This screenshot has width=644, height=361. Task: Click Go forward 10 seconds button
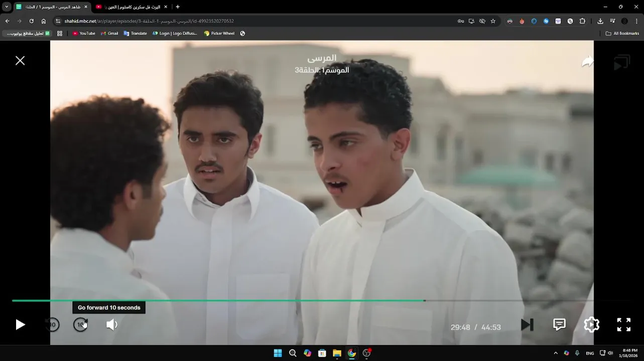coord(81,324)
